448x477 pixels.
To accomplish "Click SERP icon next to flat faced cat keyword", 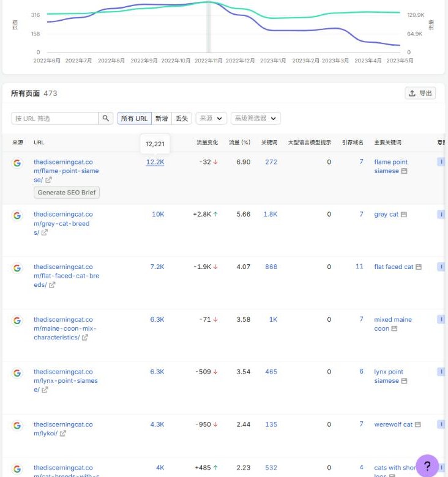I will click(x=419, y=267).
